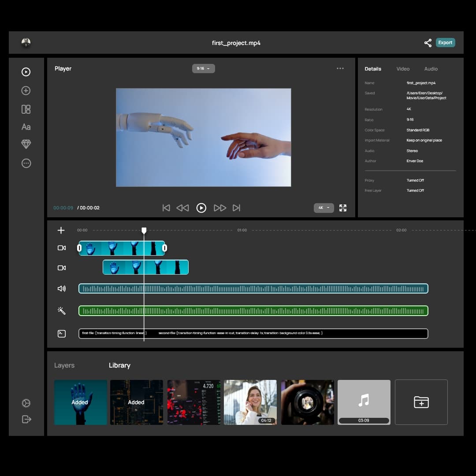Open settings gear icon in sidebar
The width and height of the screenshot is (476, 476).
tap(26, 403)
